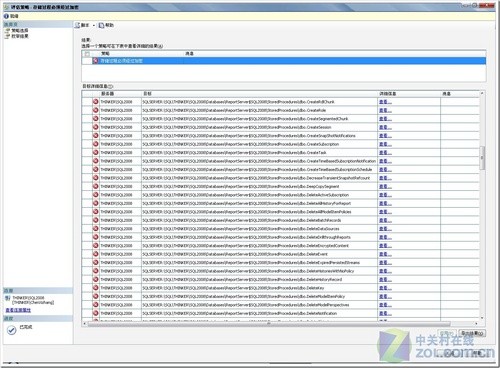
Task: Click the failure icon for dbo.CreateSegmentedChunk
Action: [96, 118]
